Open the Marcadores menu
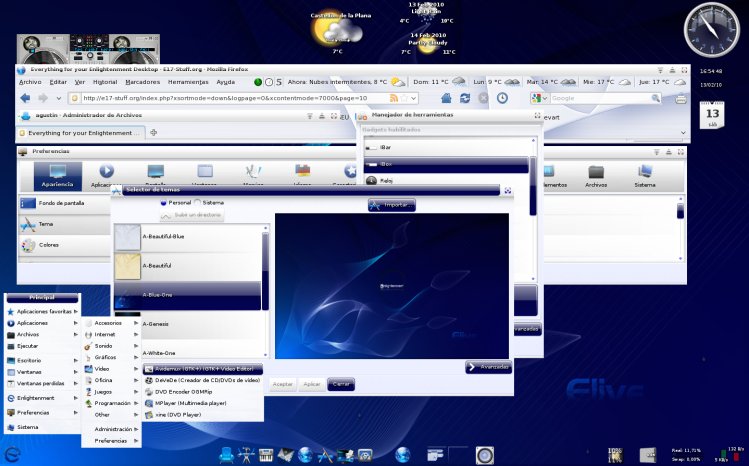Screen dimensions: 749x466 (142, 82)
